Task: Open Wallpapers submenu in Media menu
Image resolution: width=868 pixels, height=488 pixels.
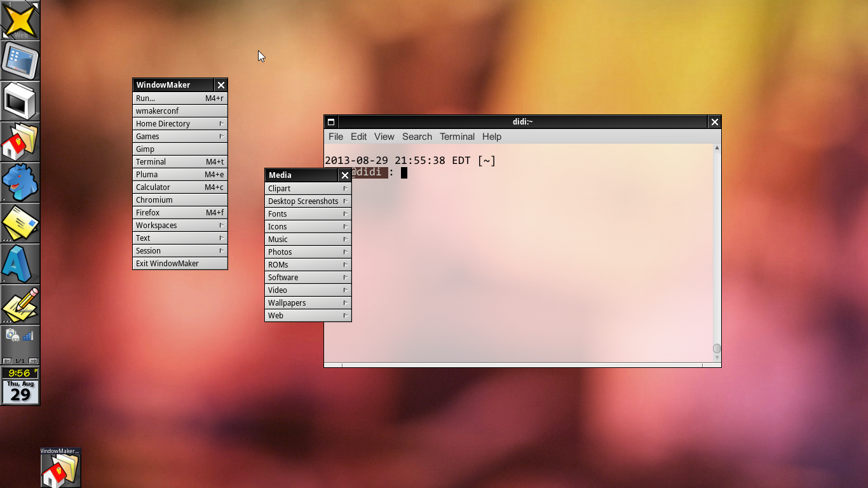Action: tap(308, 303)
